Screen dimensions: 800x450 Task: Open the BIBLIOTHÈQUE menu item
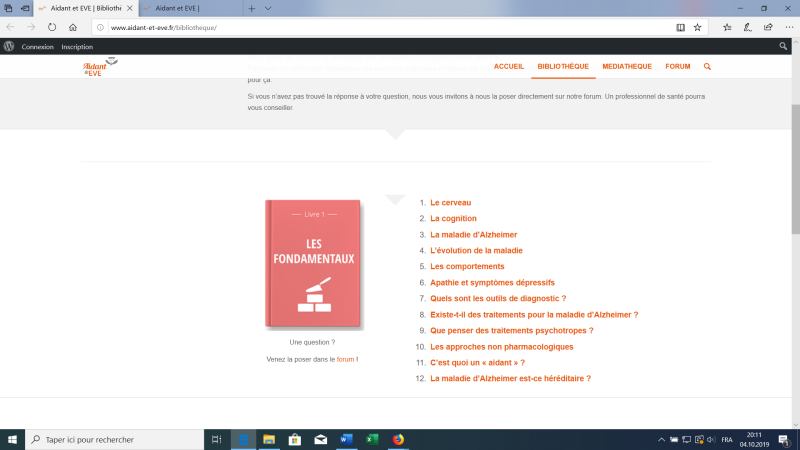click(x=563, y=66)
